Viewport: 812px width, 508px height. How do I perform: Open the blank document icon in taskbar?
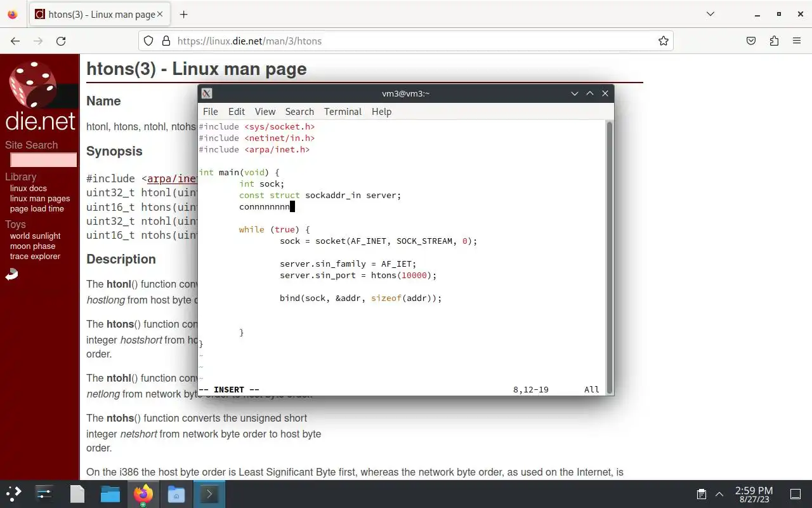click(x=77, y=494)
